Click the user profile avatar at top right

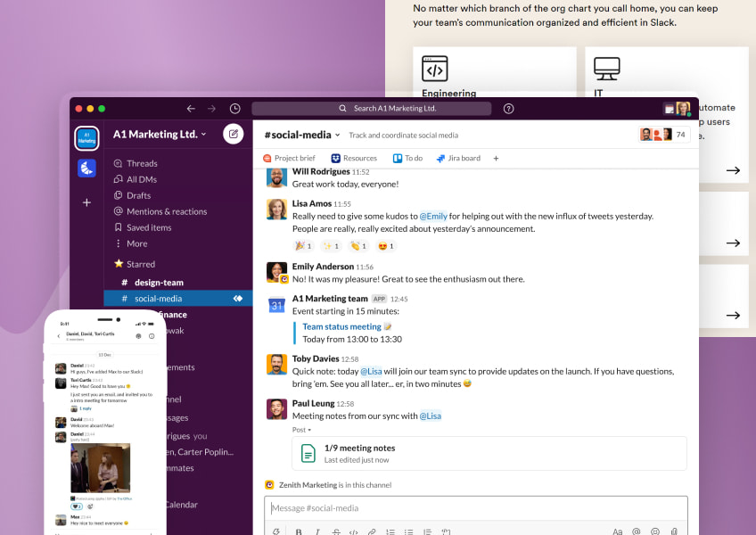[683, 109]
